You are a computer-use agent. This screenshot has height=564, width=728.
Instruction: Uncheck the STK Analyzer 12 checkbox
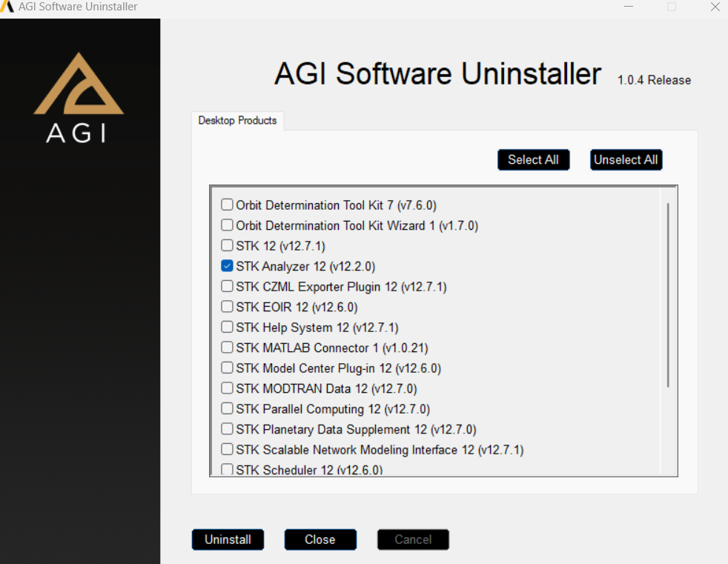pos(227,266)
